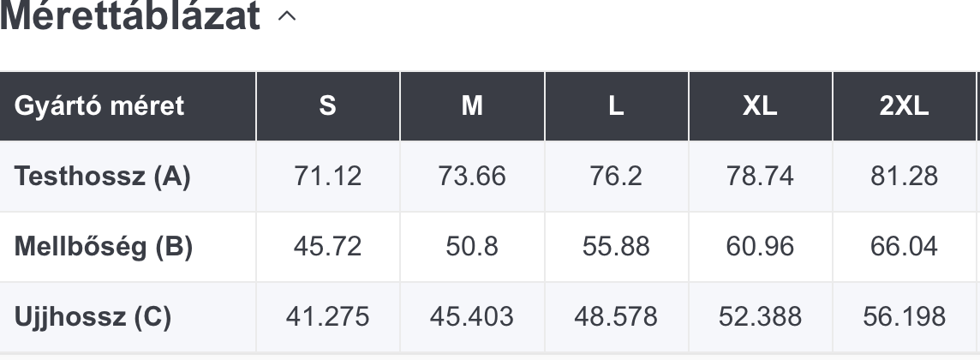Viewport: 980px width, 360px height.
Task: Click the 60.96 Mellbőség value for XL
Action: pyautogui.click(x=760, y=246)
